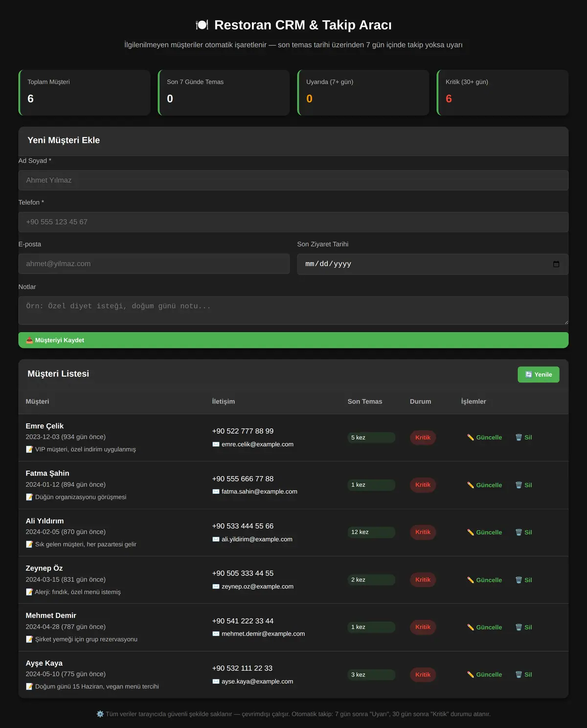Delete Fatma Şahin with the Sil button
Viewport: 587px width, 728px height.
(523, 485)
